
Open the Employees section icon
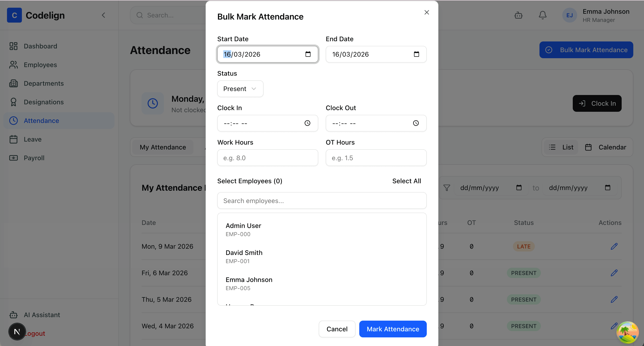tap(14, 65)
